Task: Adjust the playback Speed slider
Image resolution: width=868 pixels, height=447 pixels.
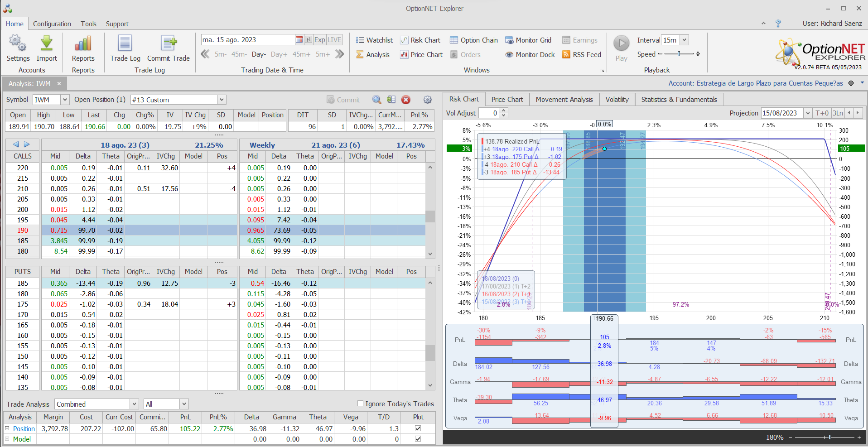Action: point(679,54)
